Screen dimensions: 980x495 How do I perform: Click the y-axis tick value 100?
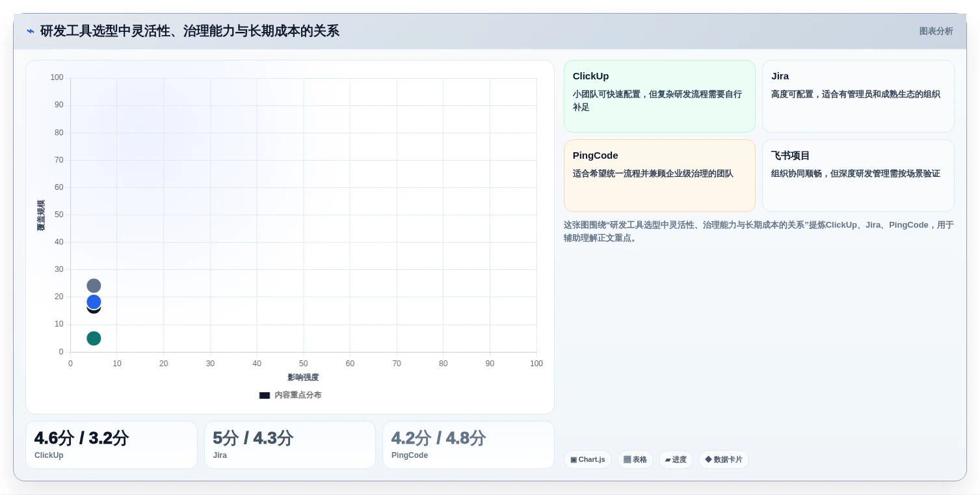pos(57,77)
